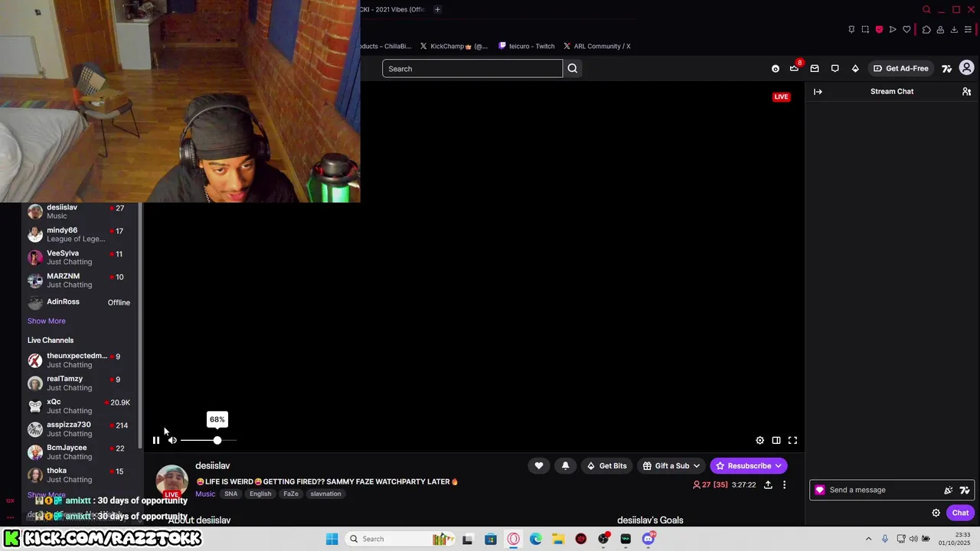Image resolution: width=980 pixels, height=551 pixels.
Task: Open Prime loot crown with 8 badge
Action: (x=795, y=68)
